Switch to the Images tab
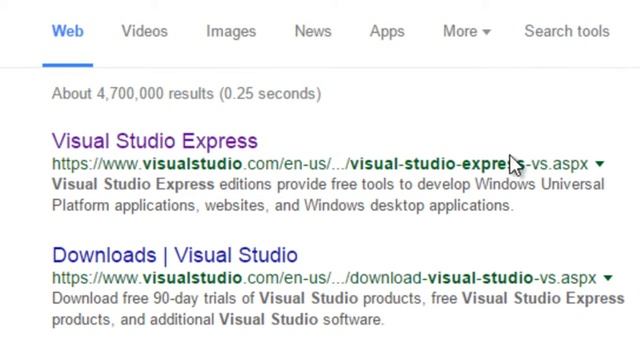This screenshot has width=640, height=360. [231, 31]
